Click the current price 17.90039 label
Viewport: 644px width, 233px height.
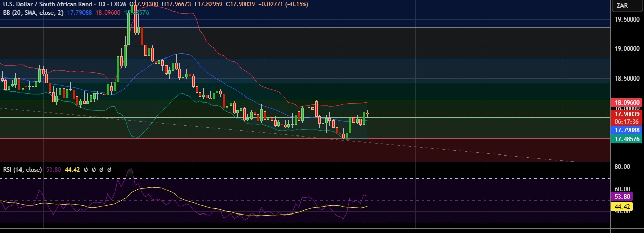(628, 114)
